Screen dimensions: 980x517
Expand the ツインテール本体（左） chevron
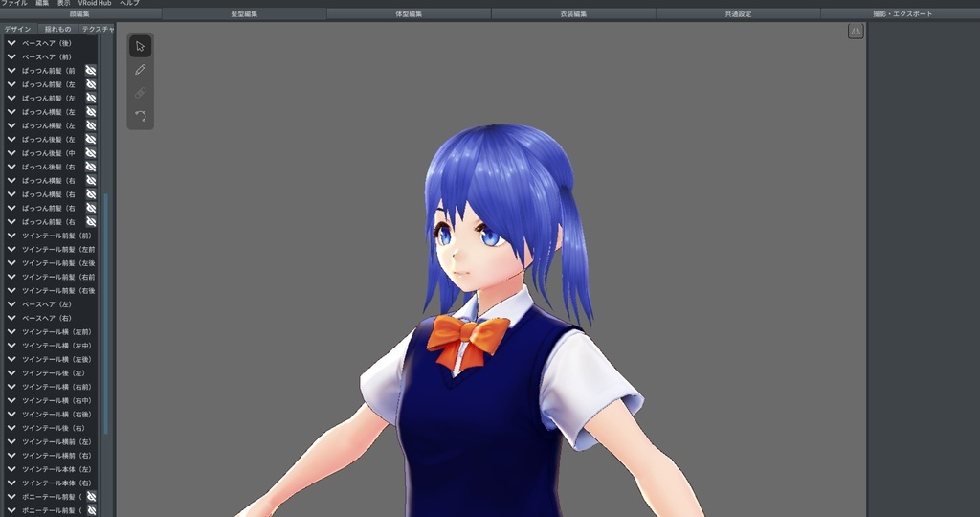coord(11,469)
